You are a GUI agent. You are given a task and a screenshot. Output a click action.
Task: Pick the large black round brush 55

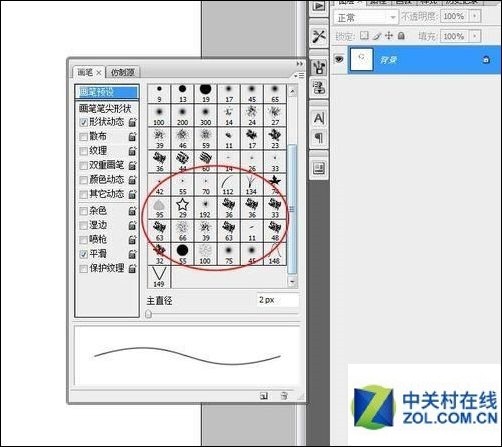tap(182, 254)
